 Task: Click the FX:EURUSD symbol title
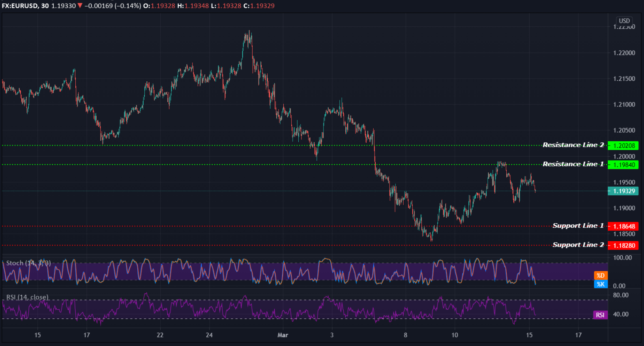pos(20,6)
